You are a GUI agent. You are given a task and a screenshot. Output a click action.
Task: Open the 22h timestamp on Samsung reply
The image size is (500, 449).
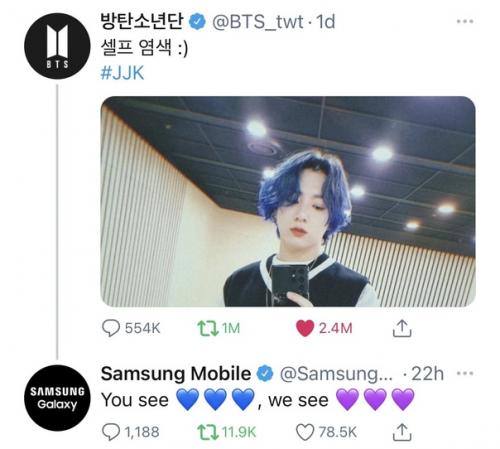(427, 374)
